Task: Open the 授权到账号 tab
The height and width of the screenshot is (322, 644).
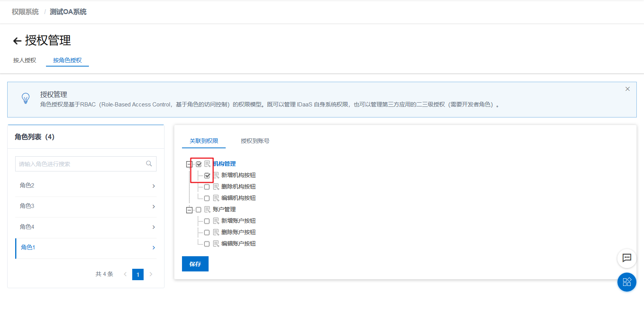Action: coord(255,141)
